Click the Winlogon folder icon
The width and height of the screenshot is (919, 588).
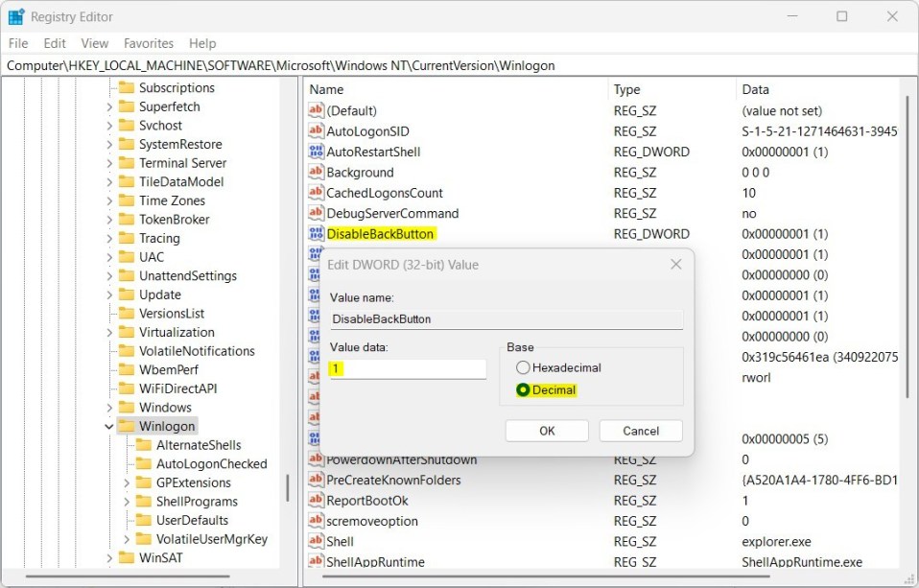click(x=126, y=426)
